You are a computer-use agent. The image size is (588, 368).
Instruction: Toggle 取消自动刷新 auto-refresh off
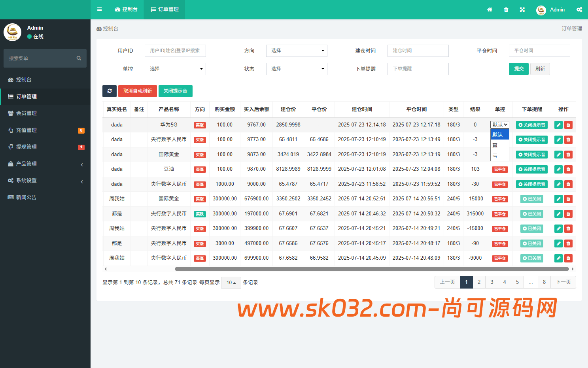[x=138, y=91]
